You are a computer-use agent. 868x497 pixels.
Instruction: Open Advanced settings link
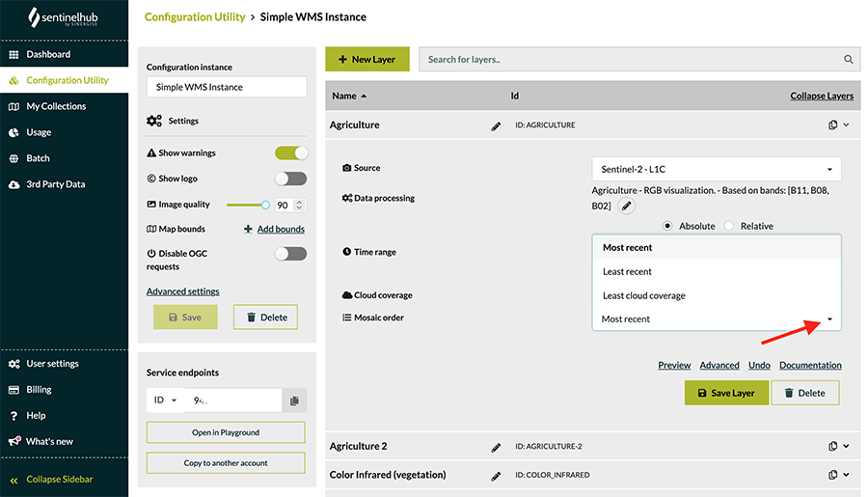(182, 291)
